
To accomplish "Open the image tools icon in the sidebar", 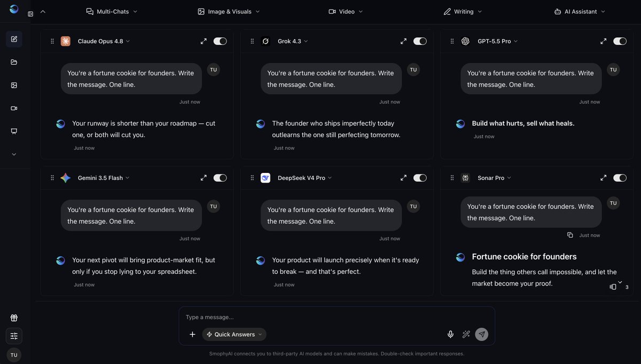I will click(14, 85).
